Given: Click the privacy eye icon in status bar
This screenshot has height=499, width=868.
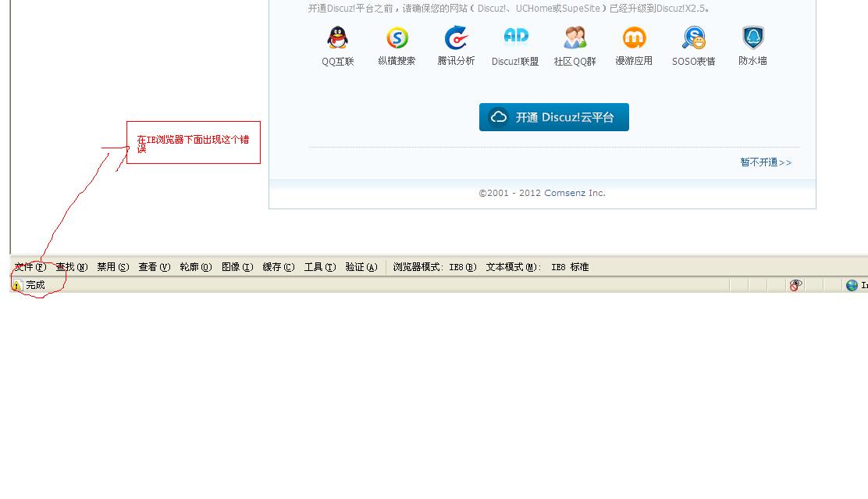Looking at the screenshot, I should click(x=795, y=285).
